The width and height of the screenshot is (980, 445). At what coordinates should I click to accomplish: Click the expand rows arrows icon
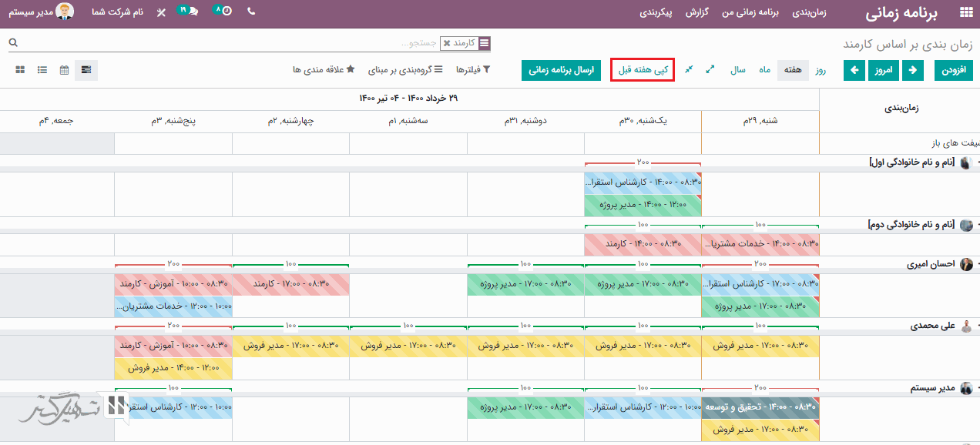(710, 69)
